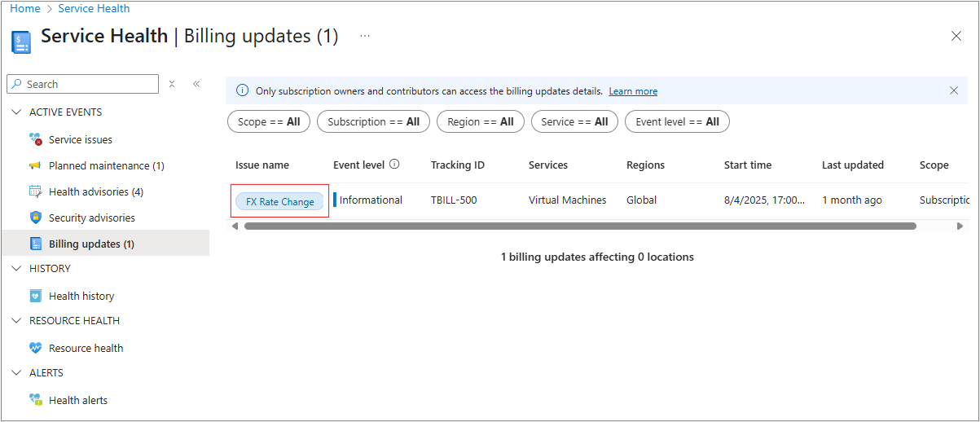Sort by Services column header
Image resolution: width=980 pixels, height=422 pixels.
click(x=548, y=165)
